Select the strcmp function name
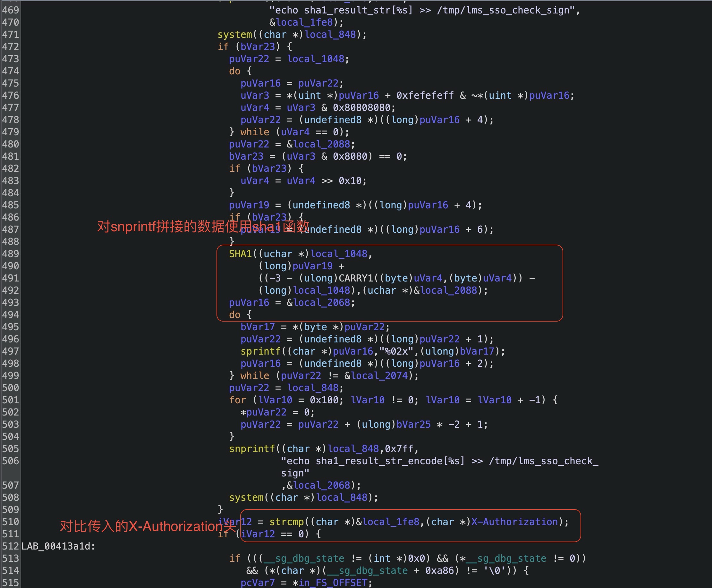Screen dimensions: 712x588 point(287,522)
